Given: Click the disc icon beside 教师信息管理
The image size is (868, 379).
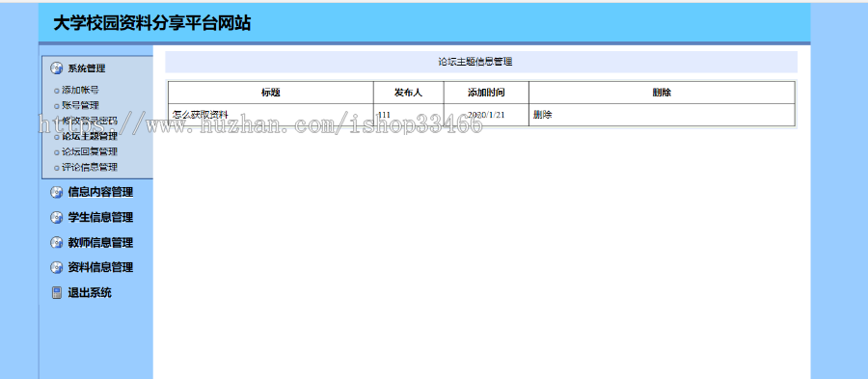Looking at the screenshot, I should click(x=57, y=242).
